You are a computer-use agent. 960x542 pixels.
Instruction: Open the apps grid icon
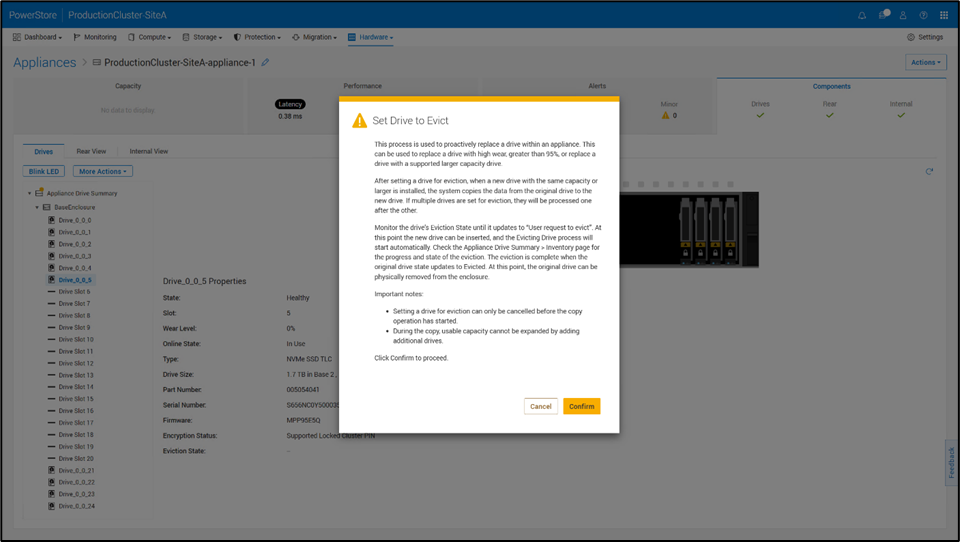point(944,15)
